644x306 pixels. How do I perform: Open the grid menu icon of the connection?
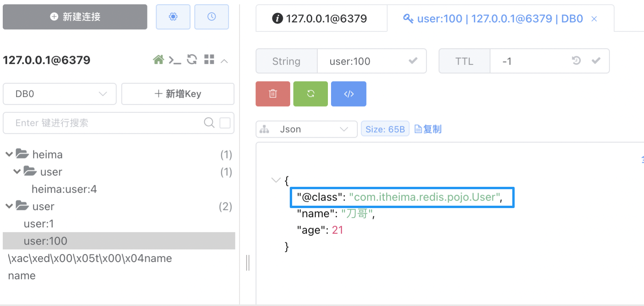[209, 60]
